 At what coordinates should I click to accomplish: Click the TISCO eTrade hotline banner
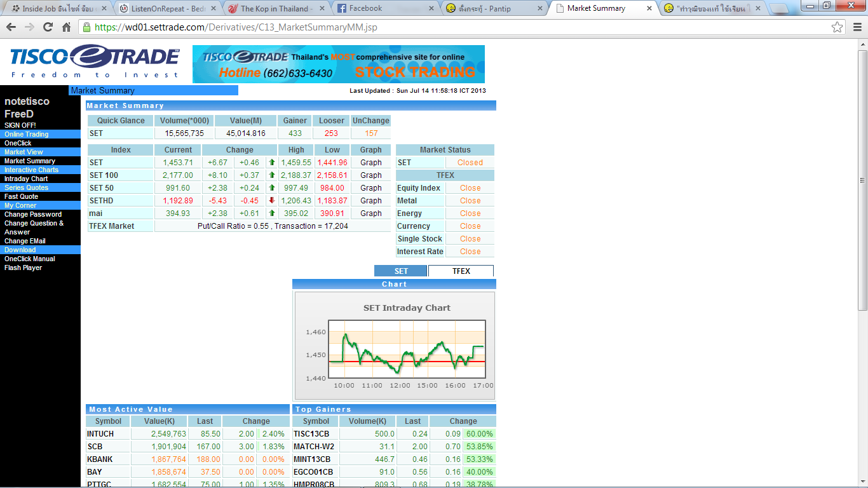339,64
